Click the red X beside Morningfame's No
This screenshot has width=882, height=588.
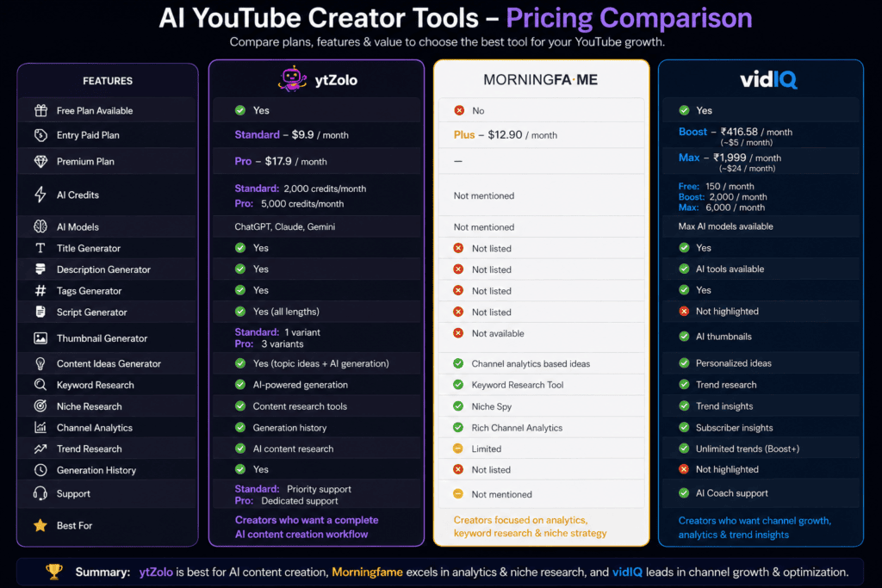[x=459, y=111]
